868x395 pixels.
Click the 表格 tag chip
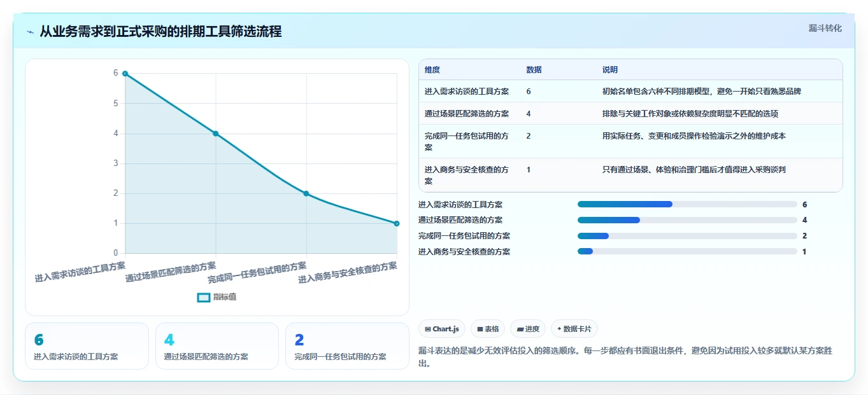[x=488, y=329]
